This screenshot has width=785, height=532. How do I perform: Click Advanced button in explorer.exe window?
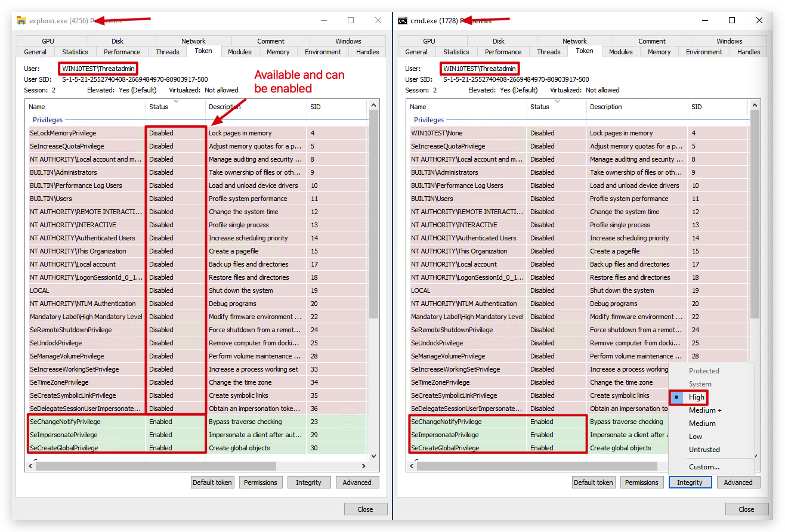pos(357,482)
